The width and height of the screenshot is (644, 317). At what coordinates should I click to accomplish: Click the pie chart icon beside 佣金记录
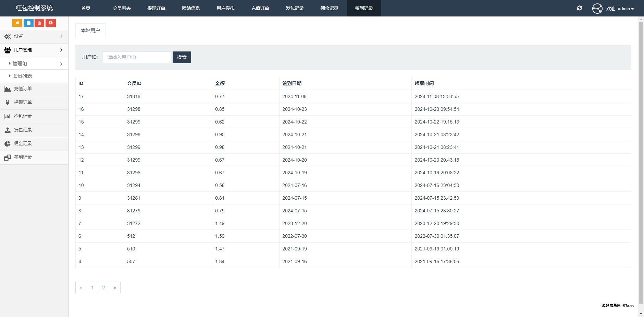[x=8, y=144]
